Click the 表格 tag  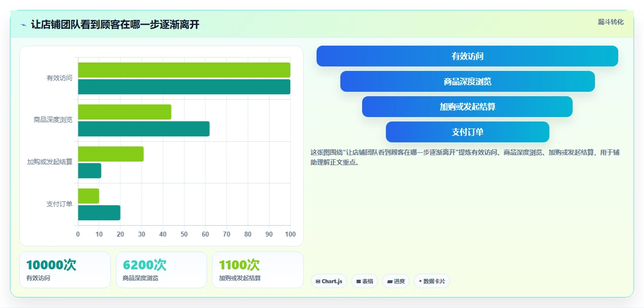(x=365, y=281)
